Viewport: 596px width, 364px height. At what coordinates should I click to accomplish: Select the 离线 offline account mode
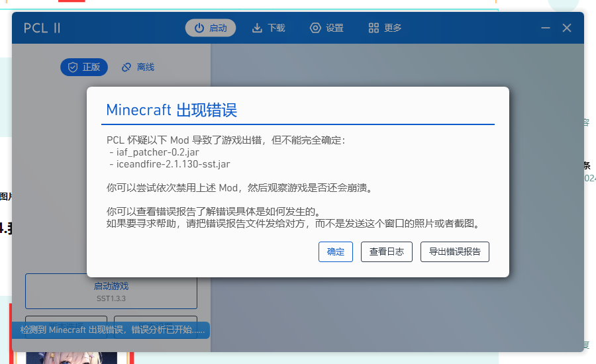pyautogui.click(x=138, y=68)
